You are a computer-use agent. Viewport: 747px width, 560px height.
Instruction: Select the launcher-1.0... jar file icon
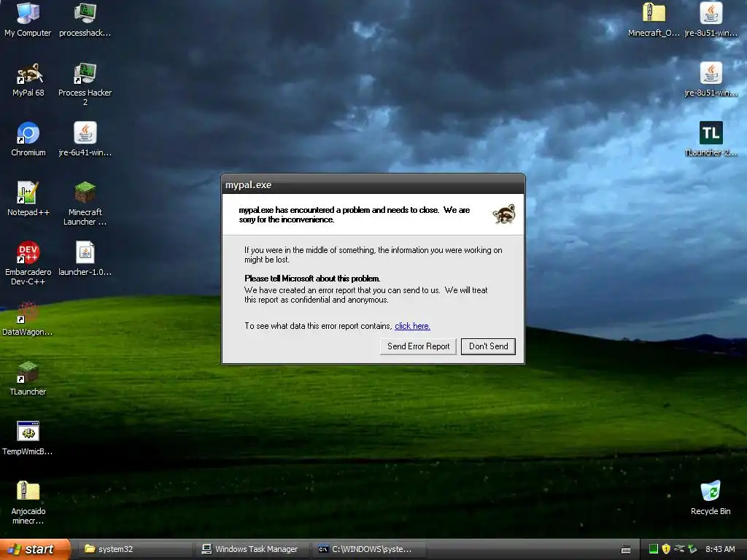click(85, 259)
